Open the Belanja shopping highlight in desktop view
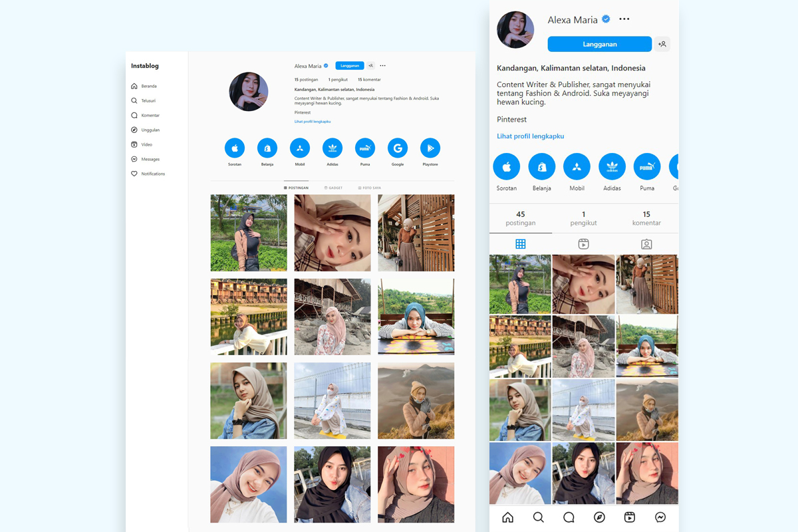Image resolution: width=798 pixels, height=532 pixels. pyautogui.click(x=267, y=148)
